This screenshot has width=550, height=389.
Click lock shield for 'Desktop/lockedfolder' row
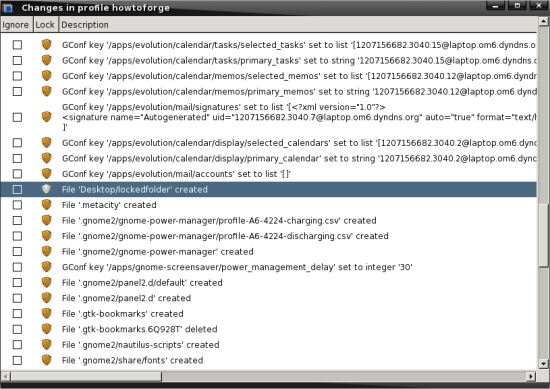click(46, 189)
